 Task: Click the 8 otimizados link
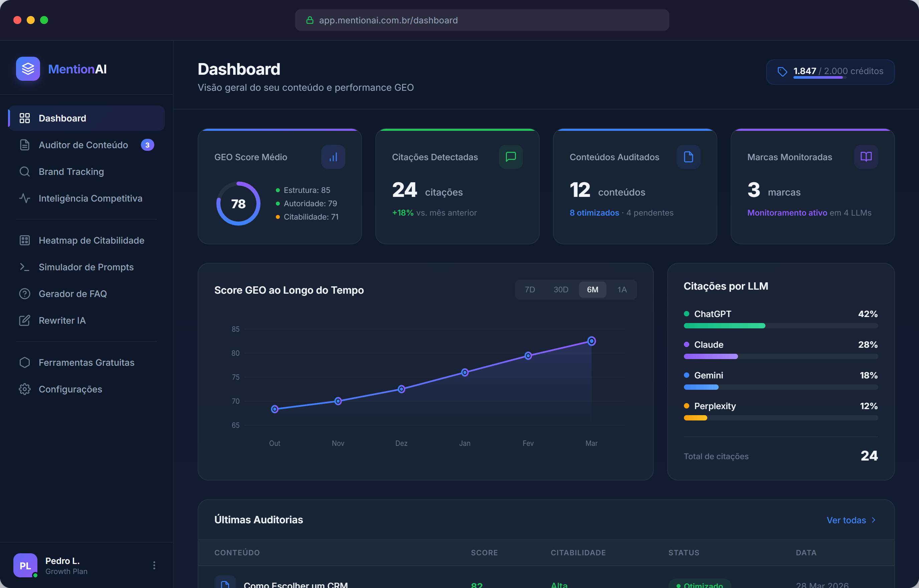(594, 213)
